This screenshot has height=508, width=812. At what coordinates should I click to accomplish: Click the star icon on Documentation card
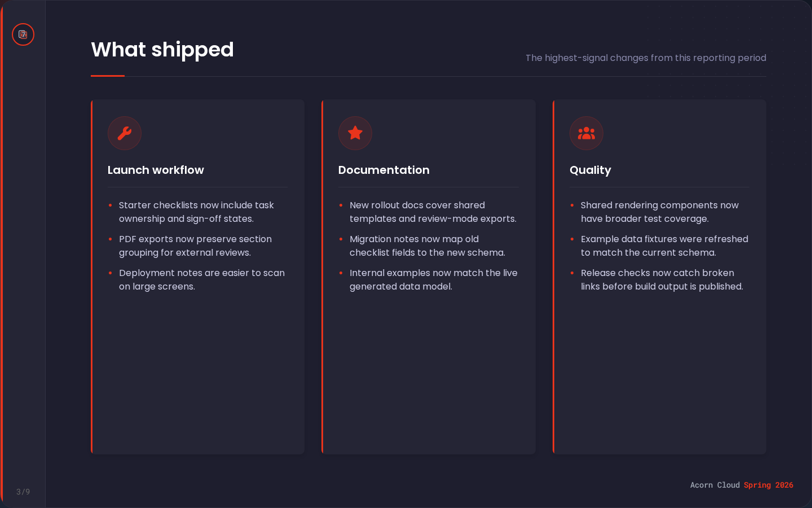(355, 133)
